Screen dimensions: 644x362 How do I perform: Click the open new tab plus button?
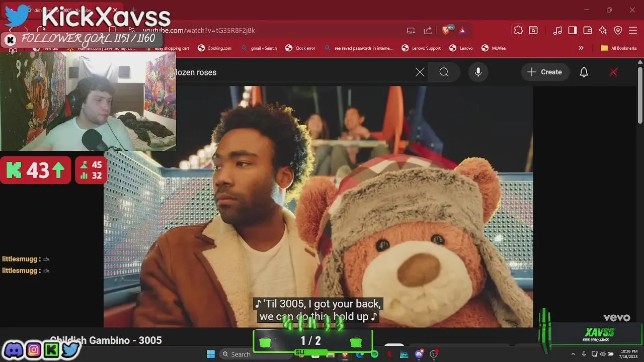(x=133, y=10)
